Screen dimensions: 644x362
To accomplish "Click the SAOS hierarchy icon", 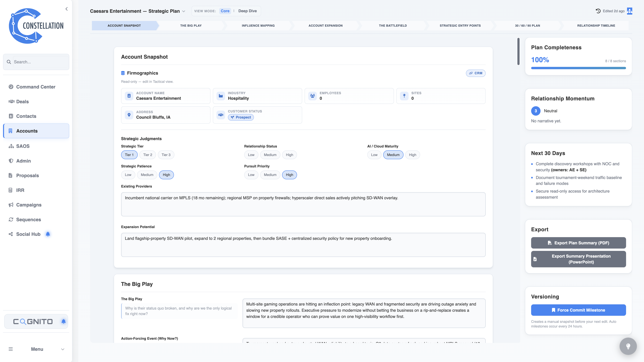I will [x=11, y=146].
